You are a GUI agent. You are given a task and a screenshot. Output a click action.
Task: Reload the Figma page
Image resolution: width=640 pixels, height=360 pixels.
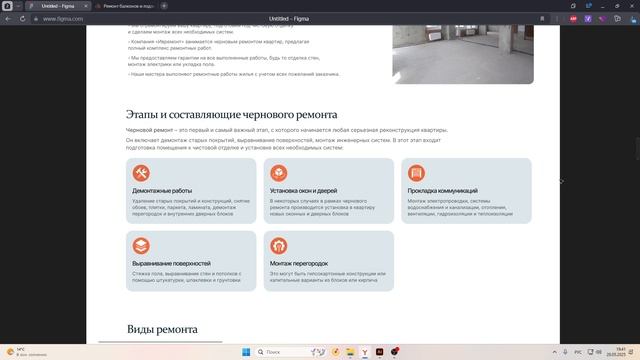click(x=22, y=19)
